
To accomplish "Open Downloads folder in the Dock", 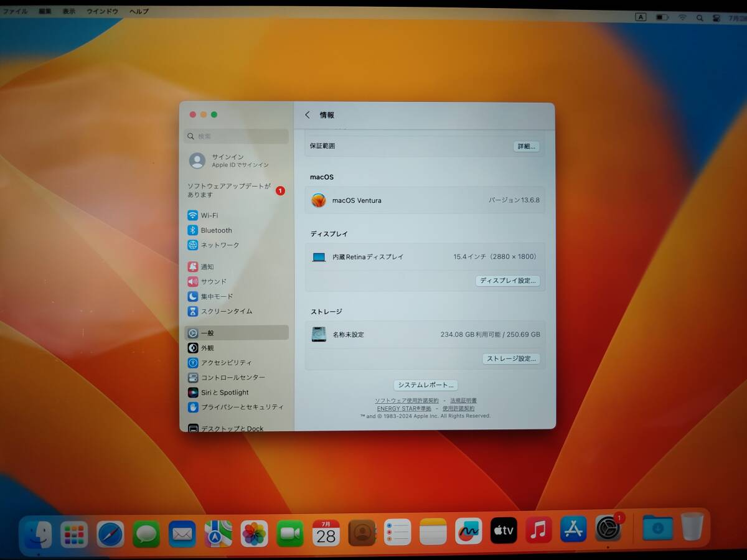I will 657,528.
